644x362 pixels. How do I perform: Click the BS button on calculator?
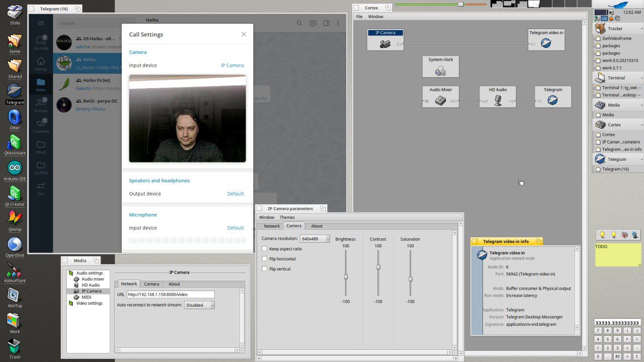pos(617,356)
